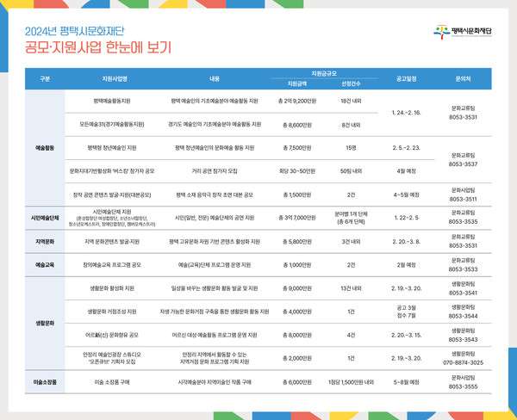Click '창작 공연 콘텐츠 발굴·지원(대본공모)'
The width and height of the screenshot is (517, 420).
point(112,195)
